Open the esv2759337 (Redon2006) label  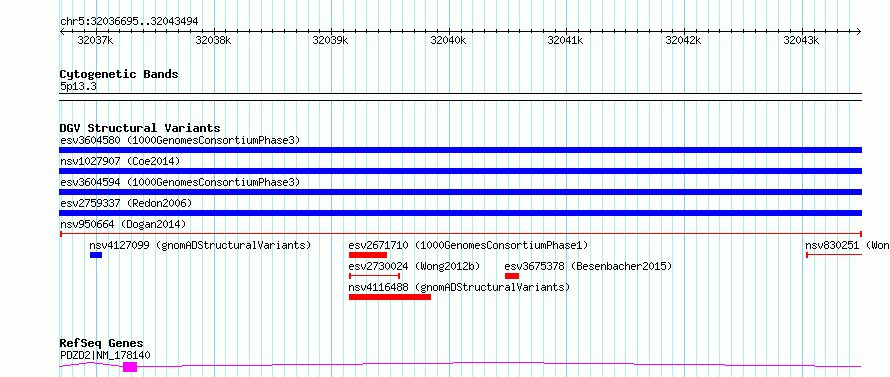click(126, 203)
